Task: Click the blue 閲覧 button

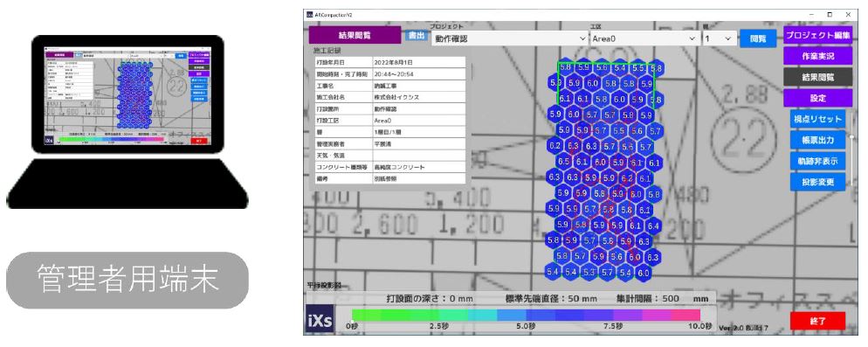Action: tap(758, 38)
